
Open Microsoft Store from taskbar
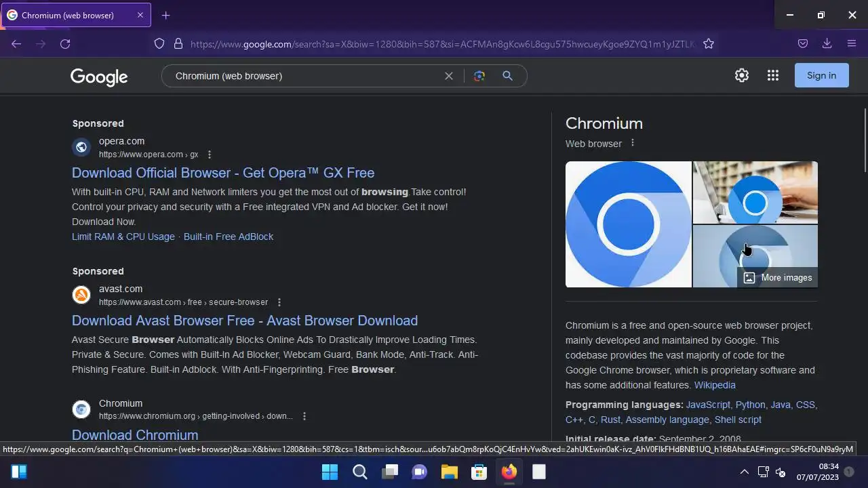479,472
